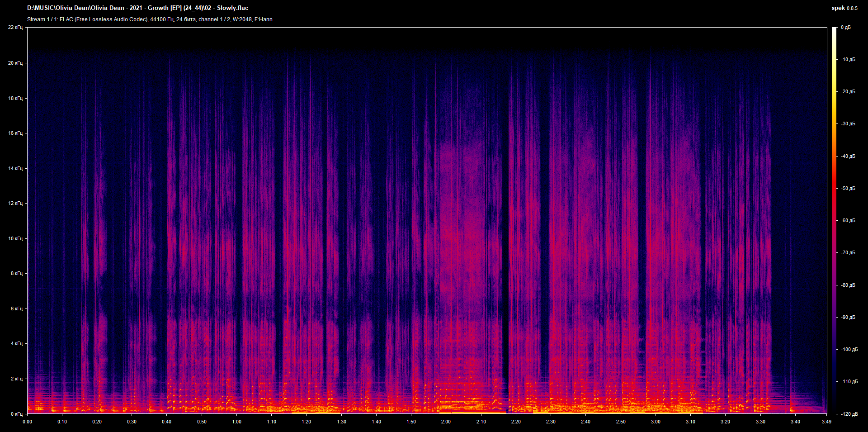Click the 1:40 time axis label
The image size is (868, 432).
pyautogui.click(x=376, y=422)
